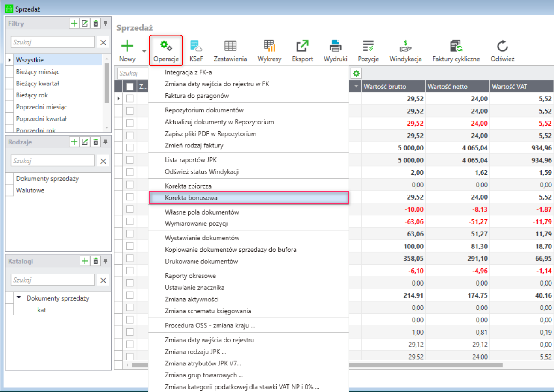Screen dimensions: 554x392
Task: Sort by Wartość VAT column header
Action: coord(522,87)
